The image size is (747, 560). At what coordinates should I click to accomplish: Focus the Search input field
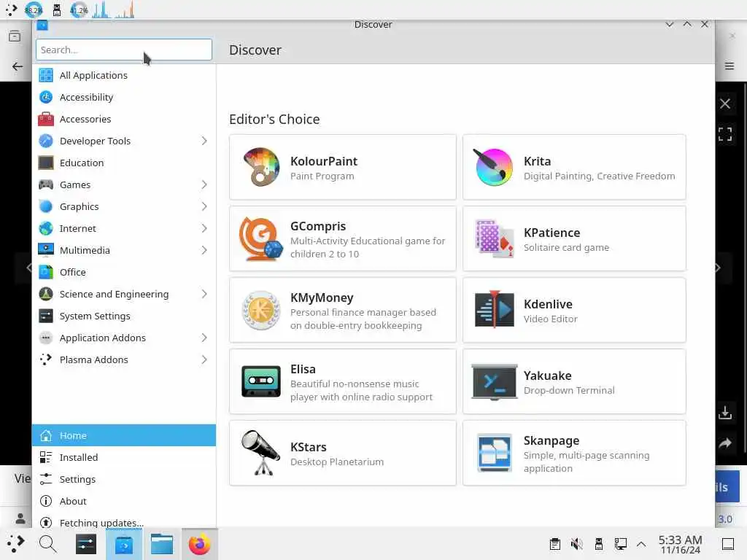[x=124, y=50]
